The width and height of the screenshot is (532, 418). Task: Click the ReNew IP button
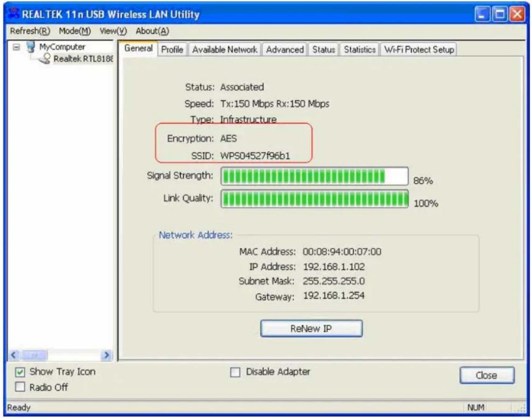click(x=311, y=328)
